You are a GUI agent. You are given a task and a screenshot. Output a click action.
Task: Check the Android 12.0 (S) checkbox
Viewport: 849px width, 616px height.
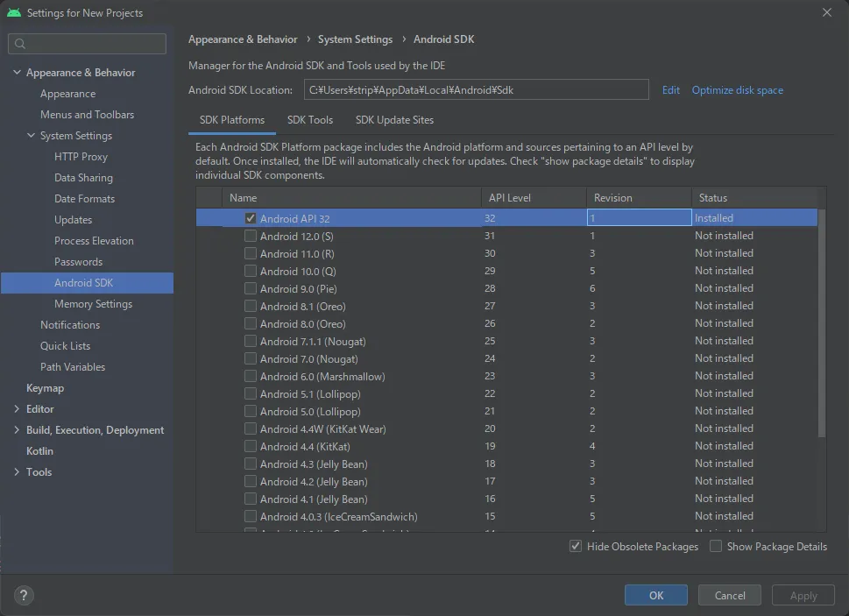pos(251,236)
